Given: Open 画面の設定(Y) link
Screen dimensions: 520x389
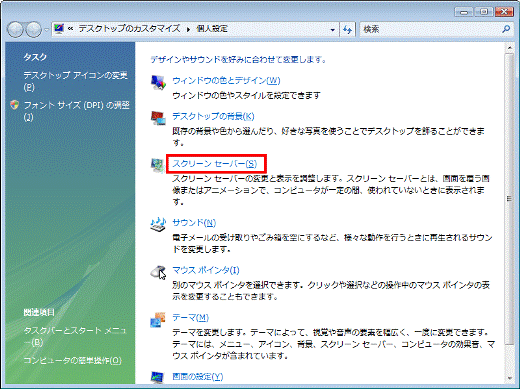Looking at the screenshot, I should 198,377.
